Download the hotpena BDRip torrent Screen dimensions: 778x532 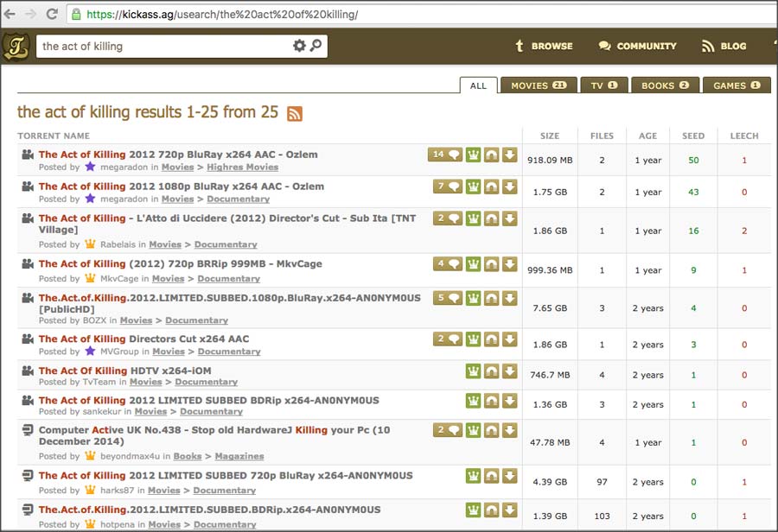click(509, 510)
